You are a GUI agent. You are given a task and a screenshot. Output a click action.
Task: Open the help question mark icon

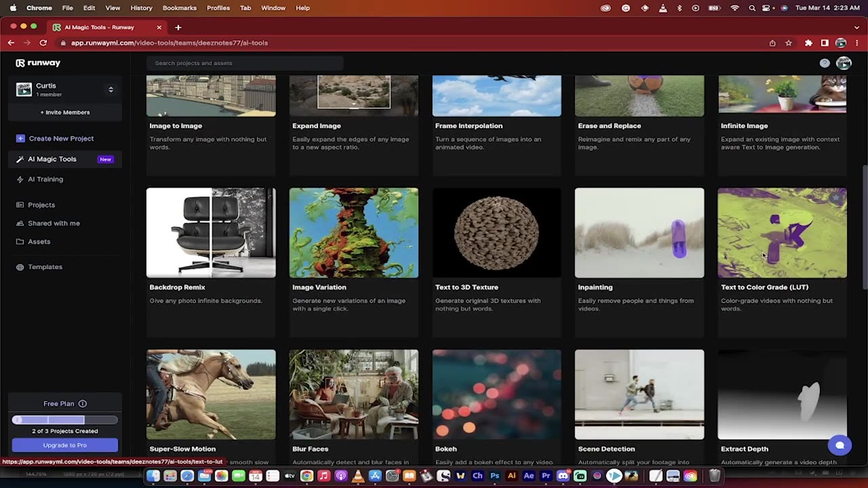(x=825, y=63)
